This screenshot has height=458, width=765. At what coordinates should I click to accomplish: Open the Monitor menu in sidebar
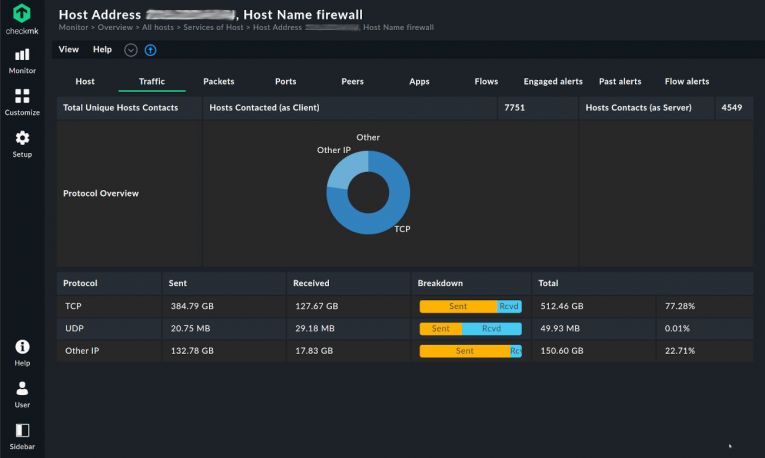coord(22,60)
